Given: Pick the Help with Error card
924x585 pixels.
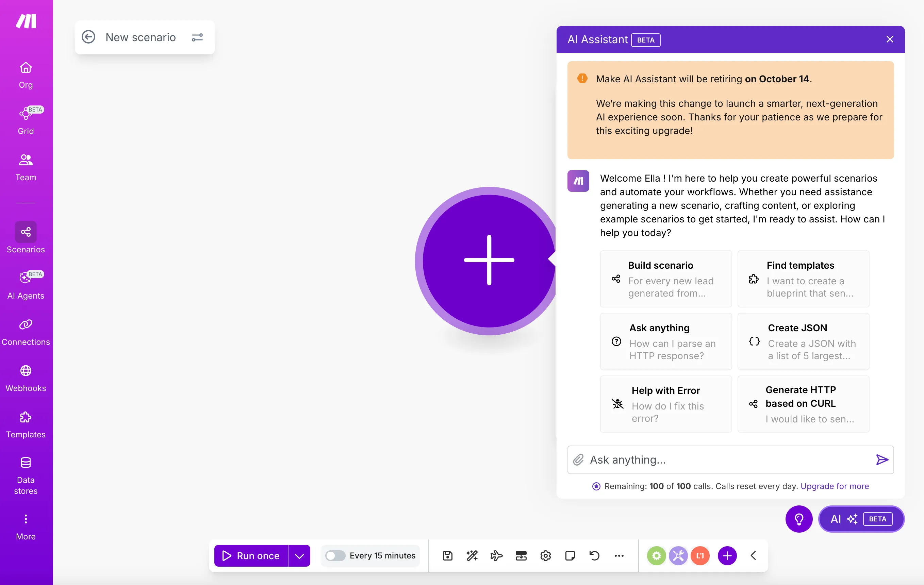Looking at the screenshot, I should point(666,404).
